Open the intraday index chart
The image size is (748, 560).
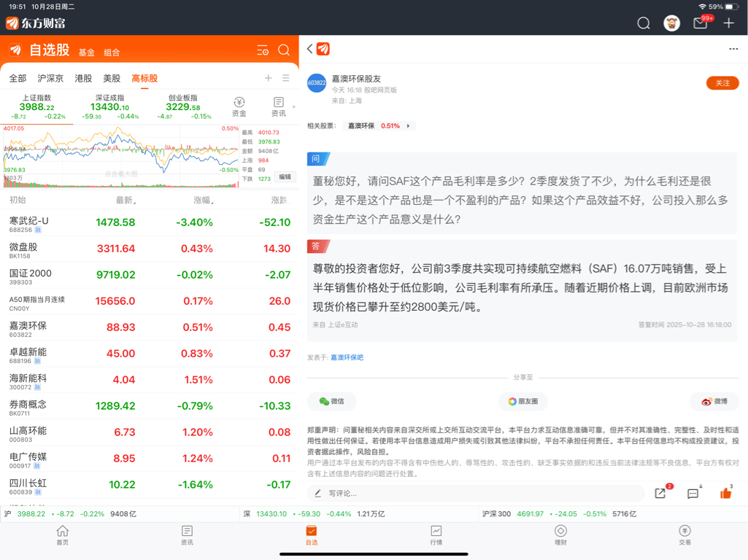click(121, 156)
